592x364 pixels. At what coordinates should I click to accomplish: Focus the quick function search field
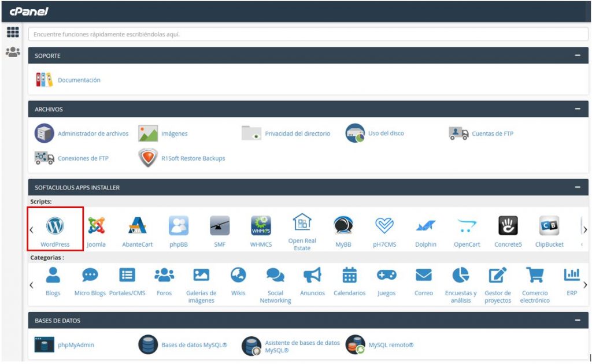click(x=308, y=34)
